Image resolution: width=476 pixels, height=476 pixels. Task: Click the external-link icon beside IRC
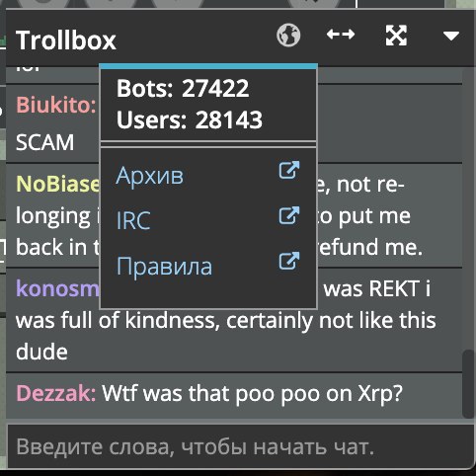(289, 215)
